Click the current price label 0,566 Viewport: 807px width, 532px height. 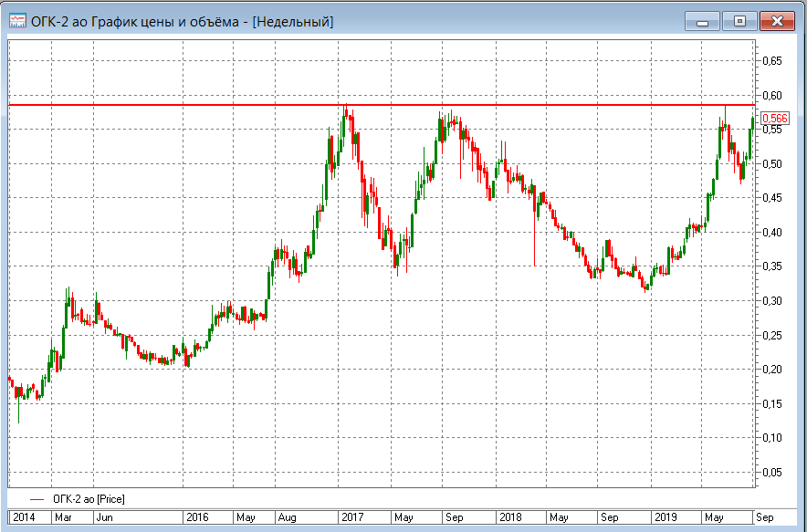coord(774,119)
